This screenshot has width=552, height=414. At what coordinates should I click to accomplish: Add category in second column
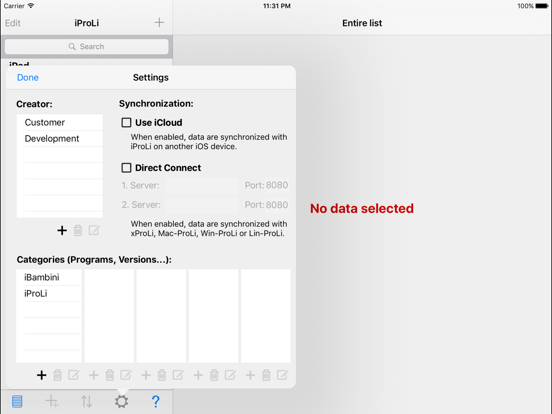(94, 375)
